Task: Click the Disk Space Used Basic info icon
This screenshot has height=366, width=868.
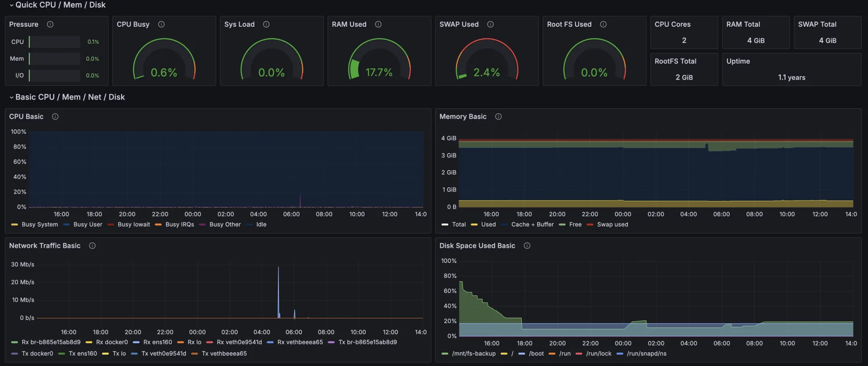Action: point(527,246)
